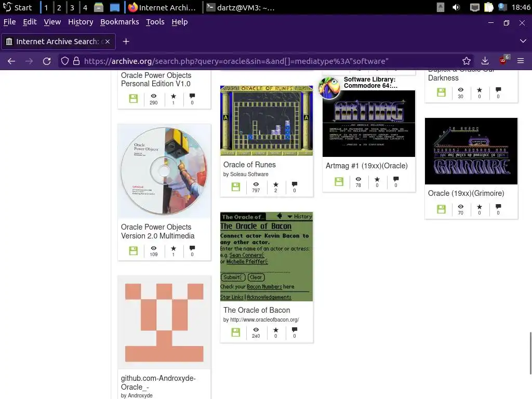Click software floppy icon for Oracle of Runes
Screen dimensions: 532x399
(236, 187)
